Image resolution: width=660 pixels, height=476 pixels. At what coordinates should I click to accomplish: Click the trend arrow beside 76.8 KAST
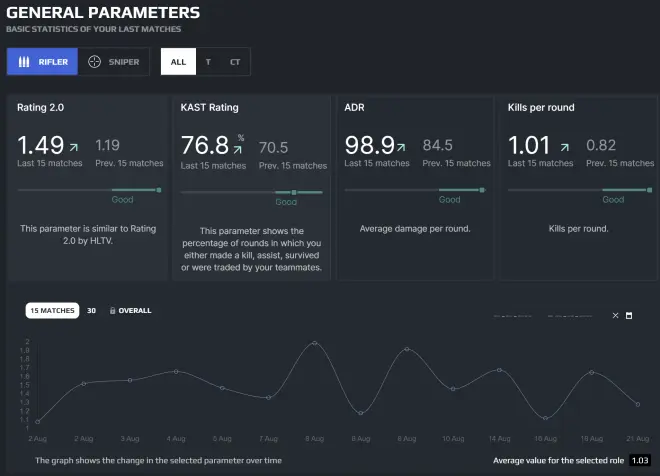click(x=239, y=148)
